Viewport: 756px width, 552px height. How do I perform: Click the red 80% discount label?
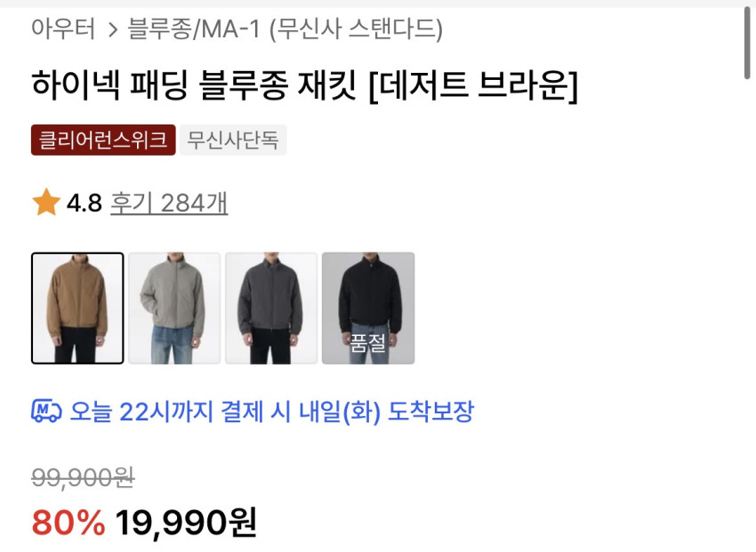tap(68, 522)
